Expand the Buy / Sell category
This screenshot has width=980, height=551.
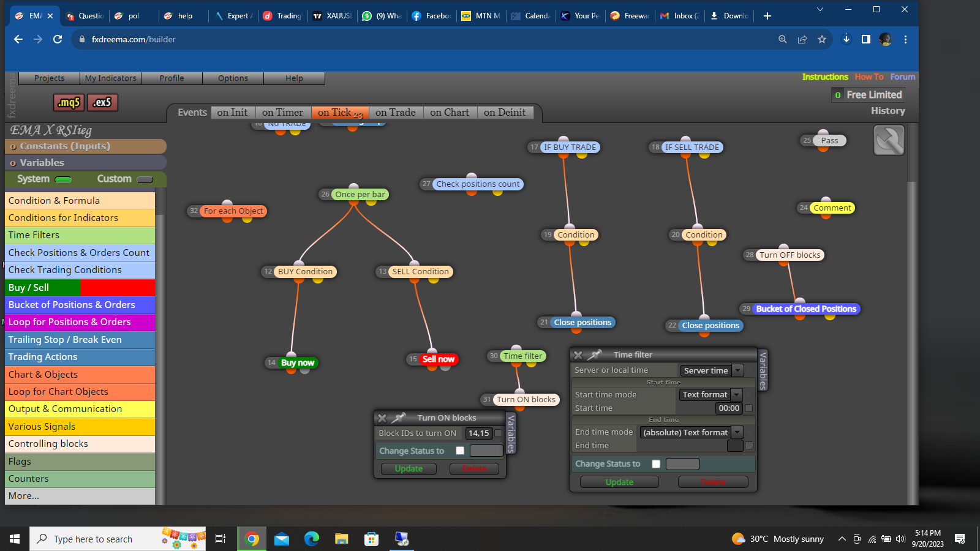80,288
